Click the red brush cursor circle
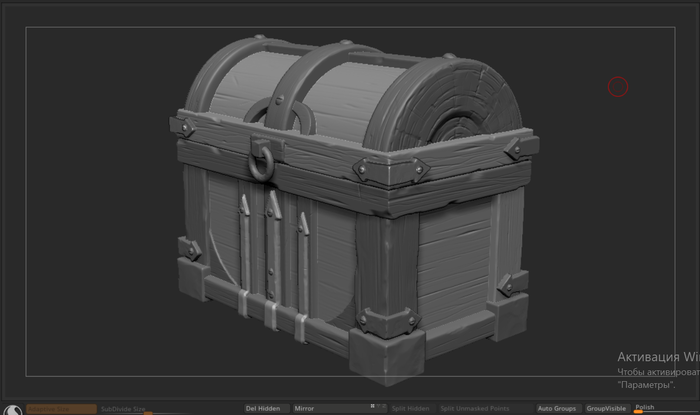 [618, 87]
